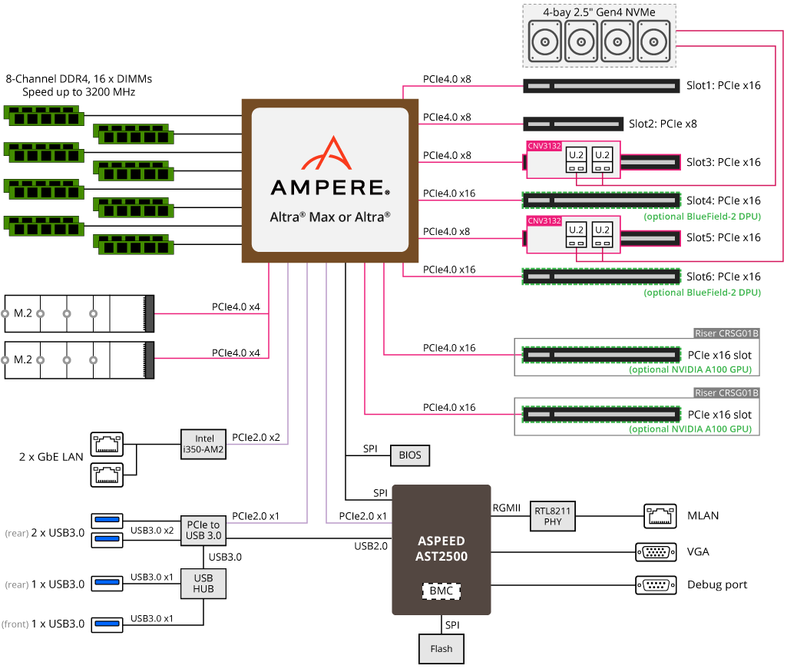787x672 pixels.
Task: Click the Flash box below ASPEED
Action: pyautogui.click(x=441, y=649)
